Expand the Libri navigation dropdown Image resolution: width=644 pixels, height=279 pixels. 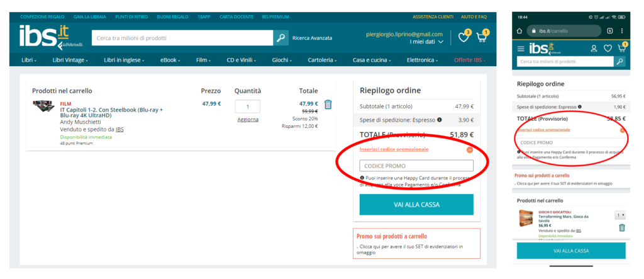click(x=29, y=60)
